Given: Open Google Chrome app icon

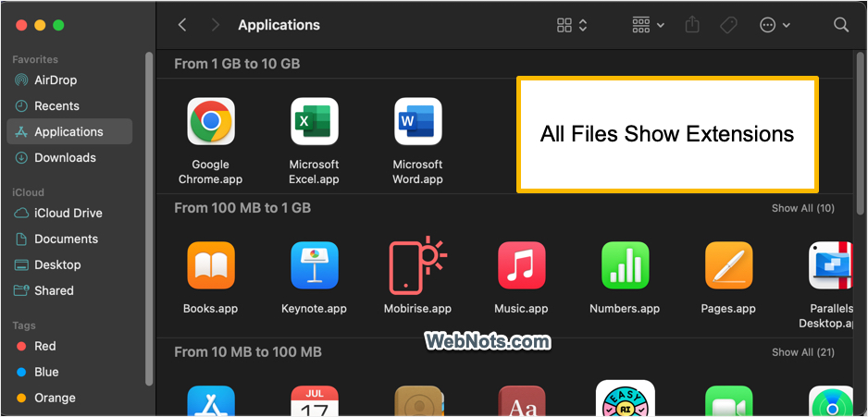Looking at the screenshot, I should (x=210, y=121).
